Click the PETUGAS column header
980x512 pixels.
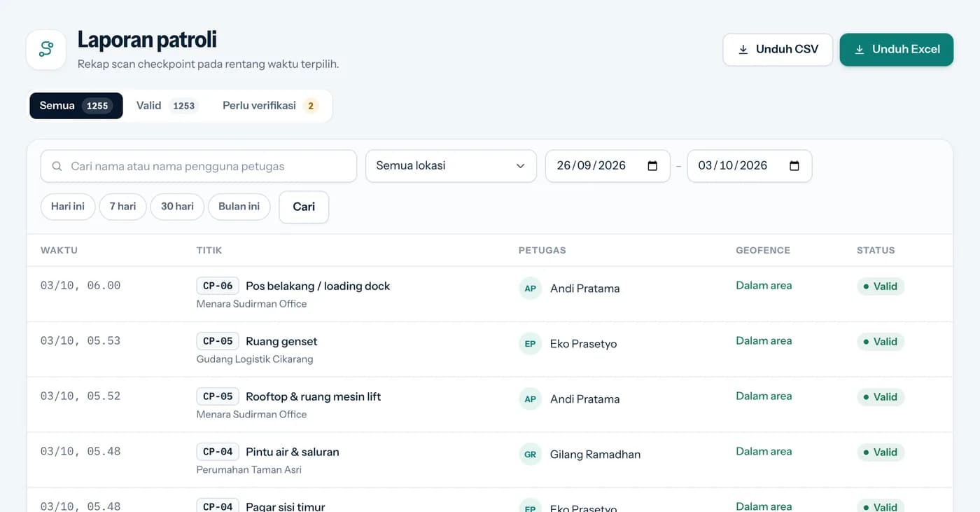[542, 251]
